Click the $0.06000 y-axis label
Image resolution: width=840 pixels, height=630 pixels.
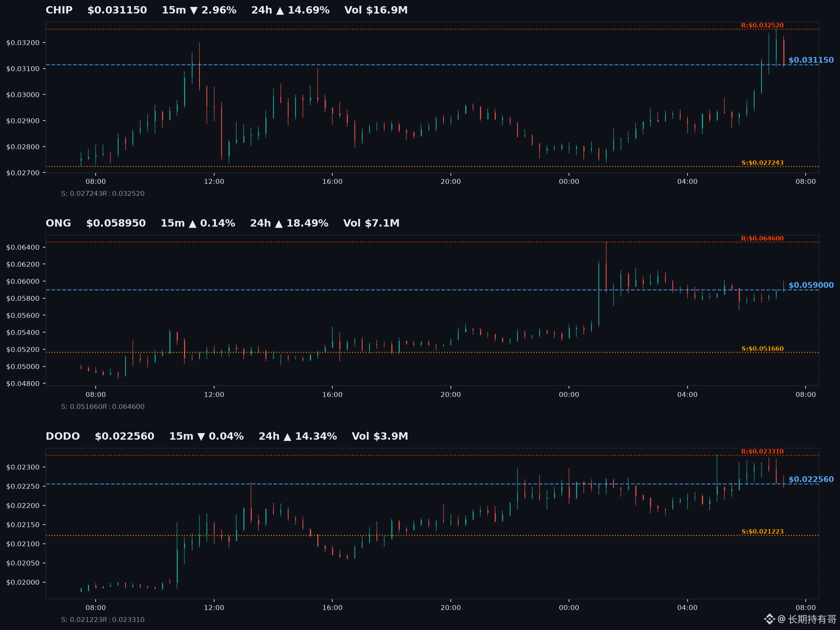23,281
